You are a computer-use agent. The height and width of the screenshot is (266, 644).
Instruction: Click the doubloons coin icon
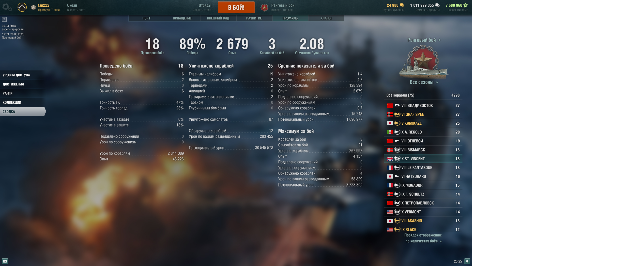(x=402, y=5)
